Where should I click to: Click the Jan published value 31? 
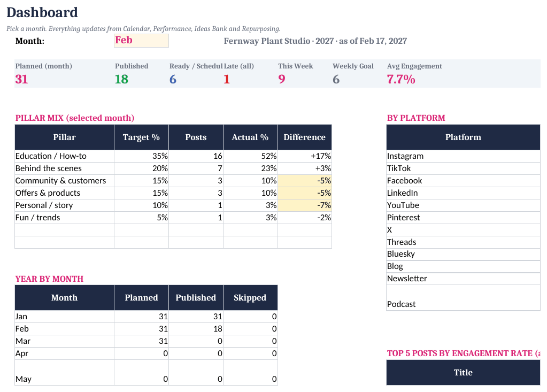196,316
